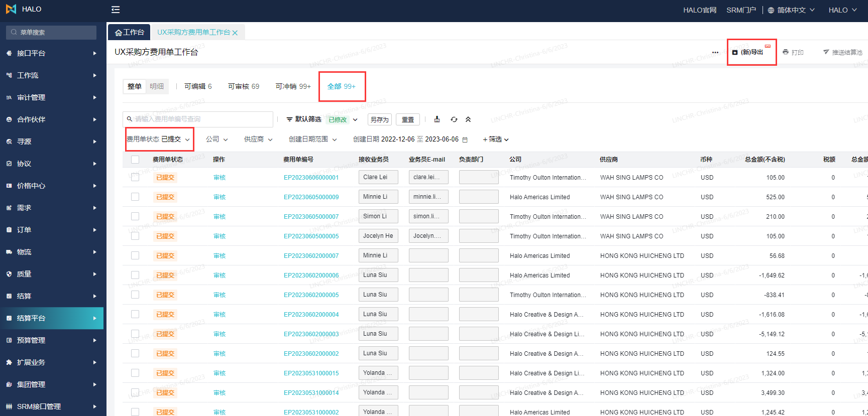Click the 费用单编号 search input field
The width and height of the screenshot is (868, 416).
tap(201, 119)
